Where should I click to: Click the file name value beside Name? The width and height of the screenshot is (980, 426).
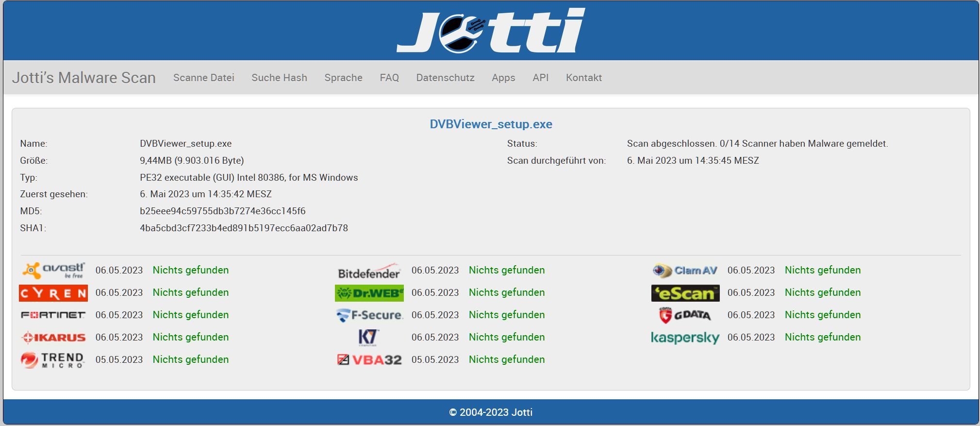pos(185,143)
